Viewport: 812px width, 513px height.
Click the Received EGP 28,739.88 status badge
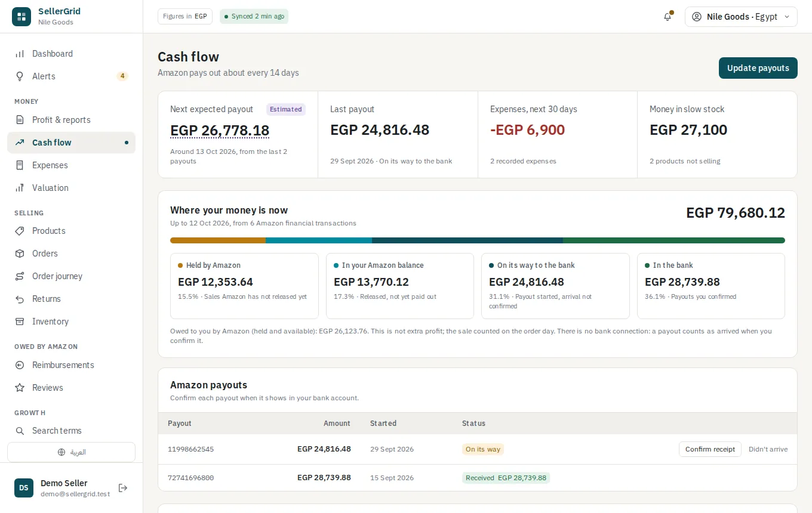[506, 478]
